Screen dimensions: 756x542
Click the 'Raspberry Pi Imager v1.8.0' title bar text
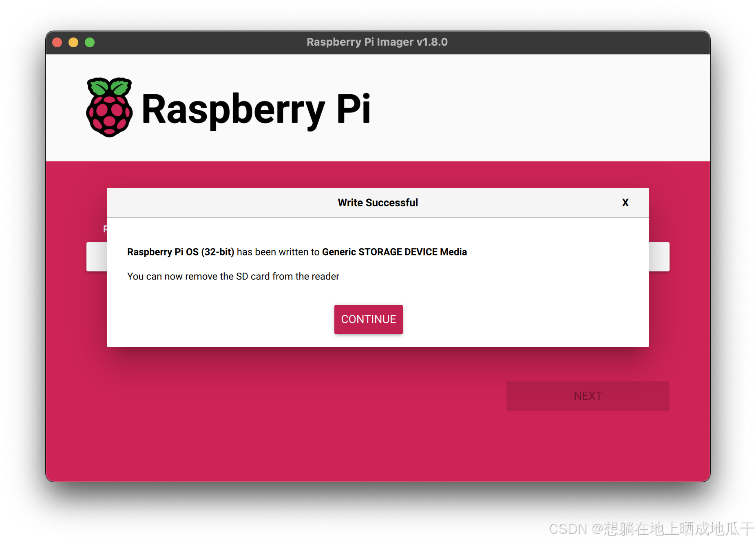pos(377,42)
